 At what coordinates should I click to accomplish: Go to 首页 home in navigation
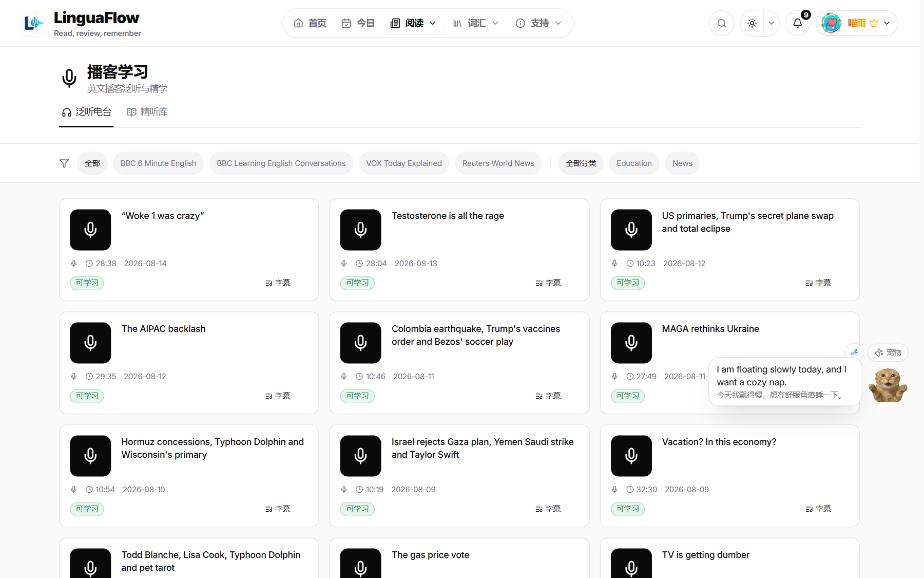click(310, 23)
